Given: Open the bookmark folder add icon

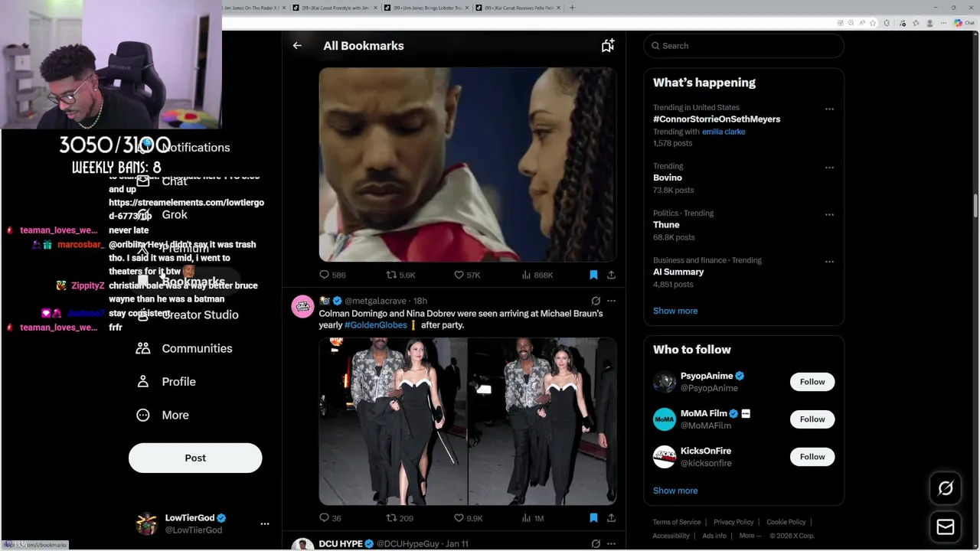Looking at the screenshot, I should point(607,46).
